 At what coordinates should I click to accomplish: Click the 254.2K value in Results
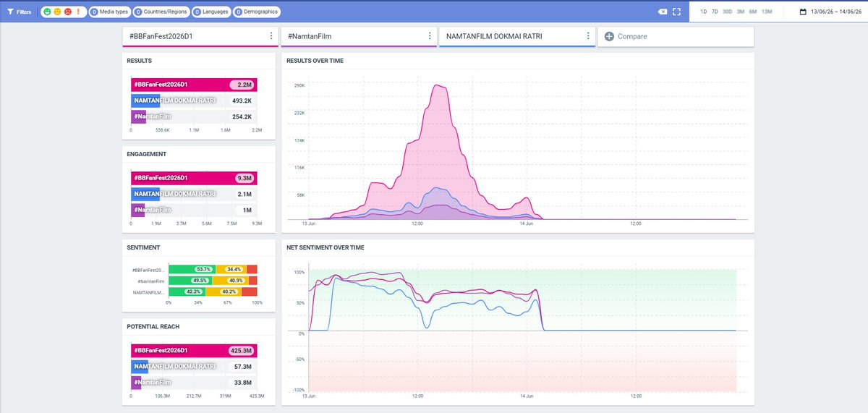pos(242,116)
